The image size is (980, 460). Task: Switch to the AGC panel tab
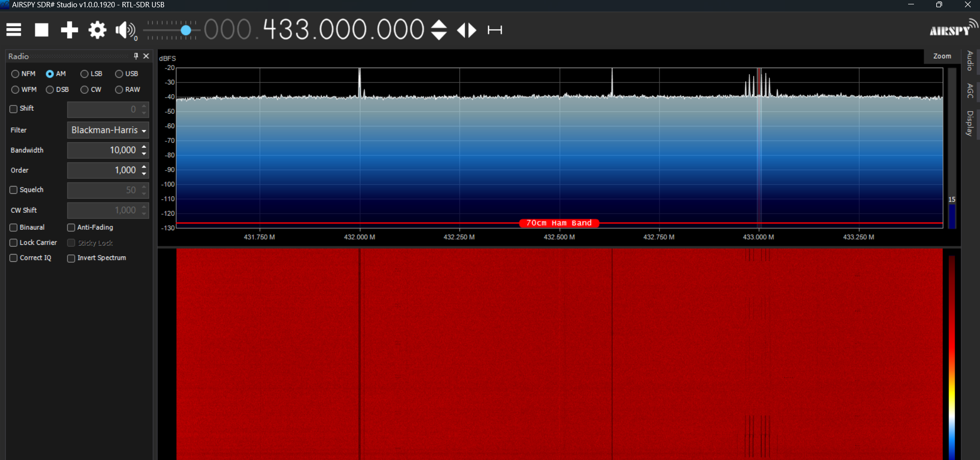(x=969, y=89)
